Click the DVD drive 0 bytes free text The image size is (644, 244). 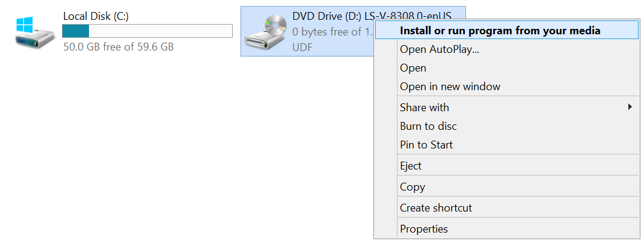(333, 32)
